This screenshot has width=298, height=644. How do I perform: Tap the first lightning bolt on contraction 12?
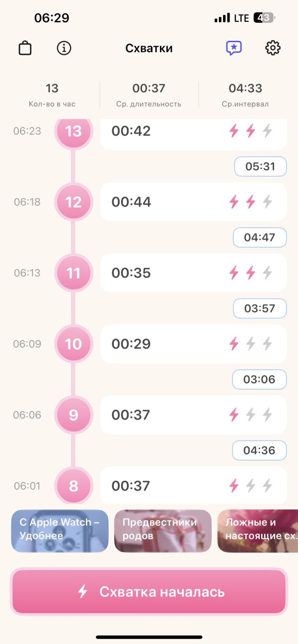(234, 202)
